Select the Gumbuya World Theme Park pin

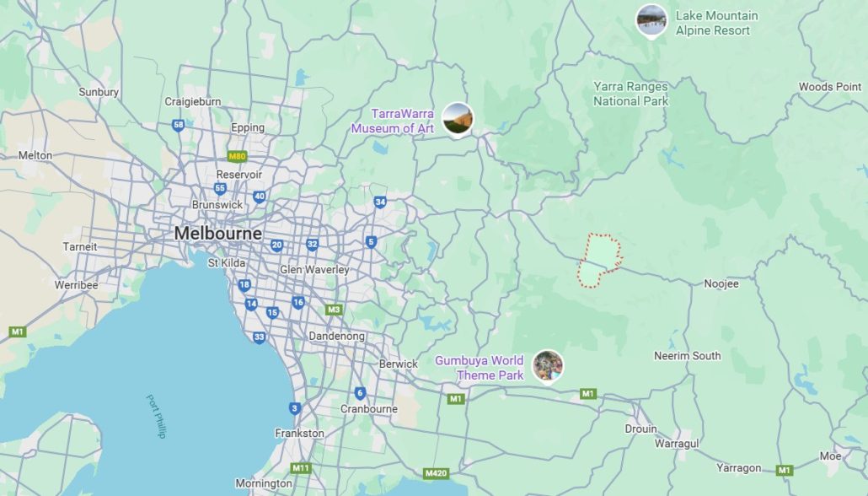548,366
